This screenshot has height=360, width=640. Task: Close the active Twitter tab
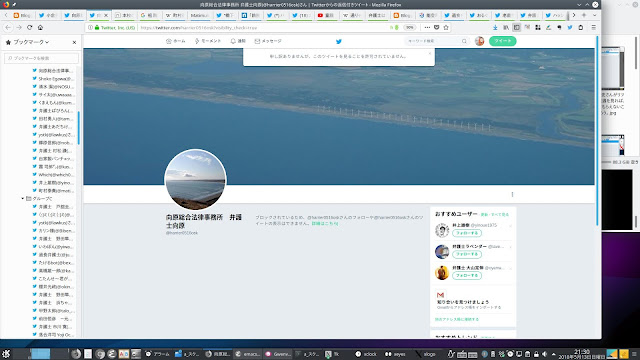[106, 15]
